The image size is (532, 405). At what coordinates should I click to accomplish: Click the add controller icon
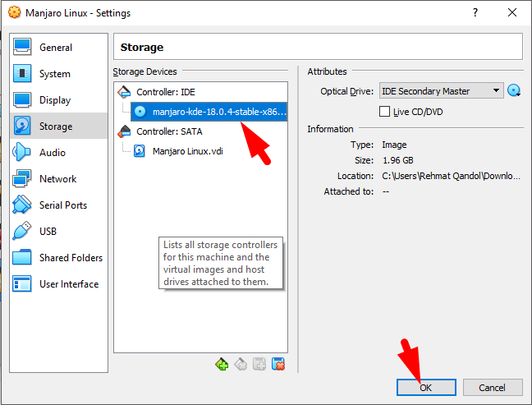[221, 364]
